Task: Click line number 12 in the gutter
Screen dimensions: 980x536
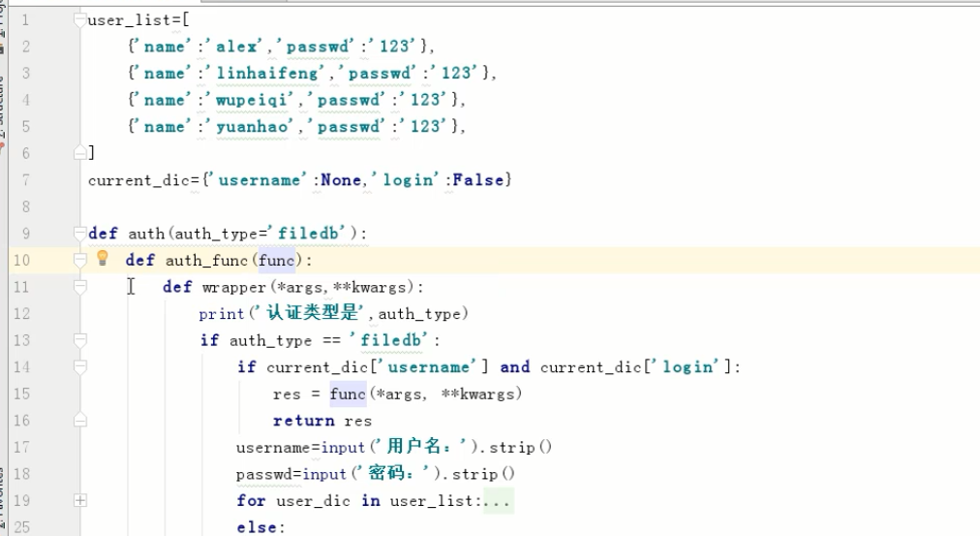Action: (21, 313)
